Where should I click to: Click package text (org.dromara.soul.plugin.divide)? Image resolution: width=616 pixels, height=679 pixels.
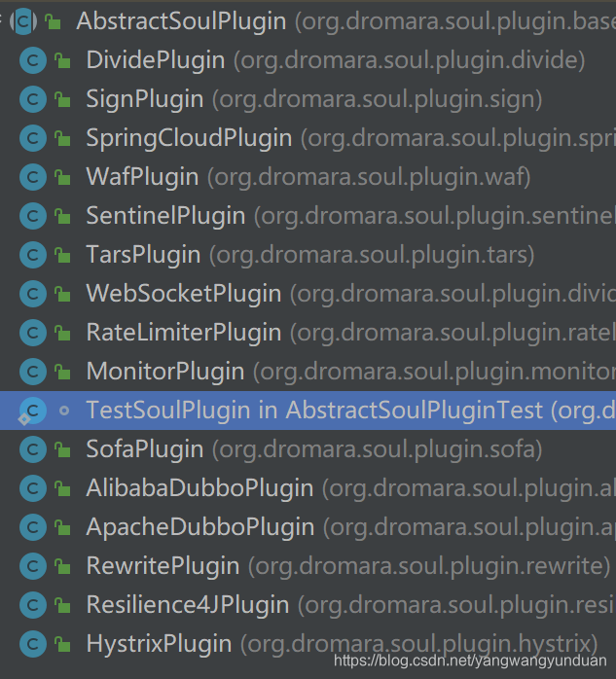pos(410,60)
